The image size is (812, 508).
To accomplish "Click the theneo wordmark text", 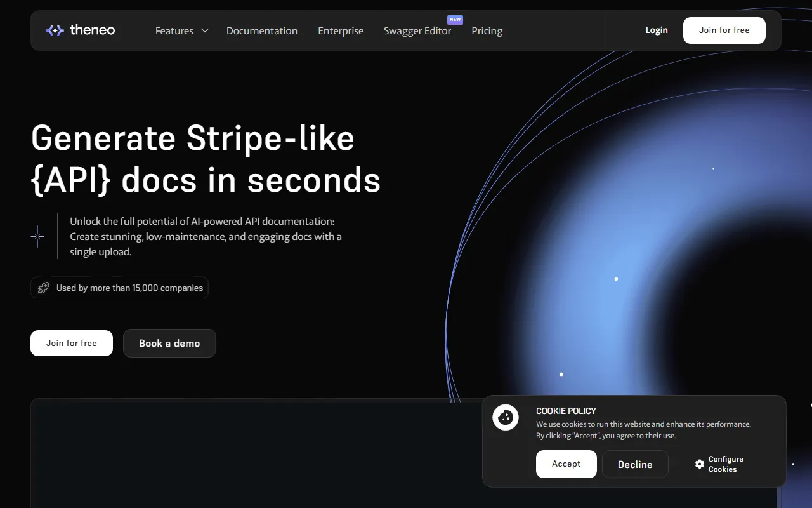I will pyautogui.click(x=92, y=30).
